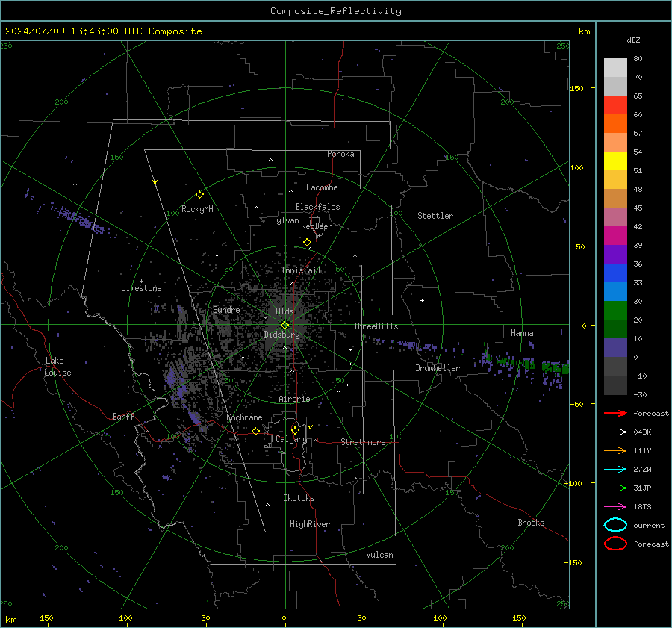This screenshot has height=628, width=672.
Task: Click the RedDeer city label
Action: point(317,226)
